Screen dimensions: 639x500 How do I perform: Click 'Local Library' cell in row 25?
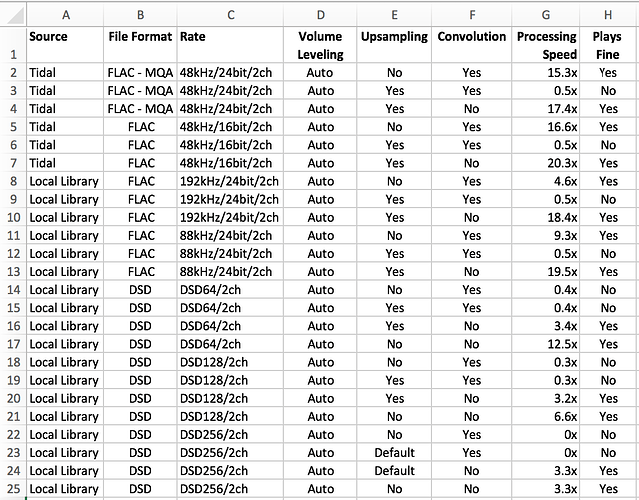pos(65,489)
